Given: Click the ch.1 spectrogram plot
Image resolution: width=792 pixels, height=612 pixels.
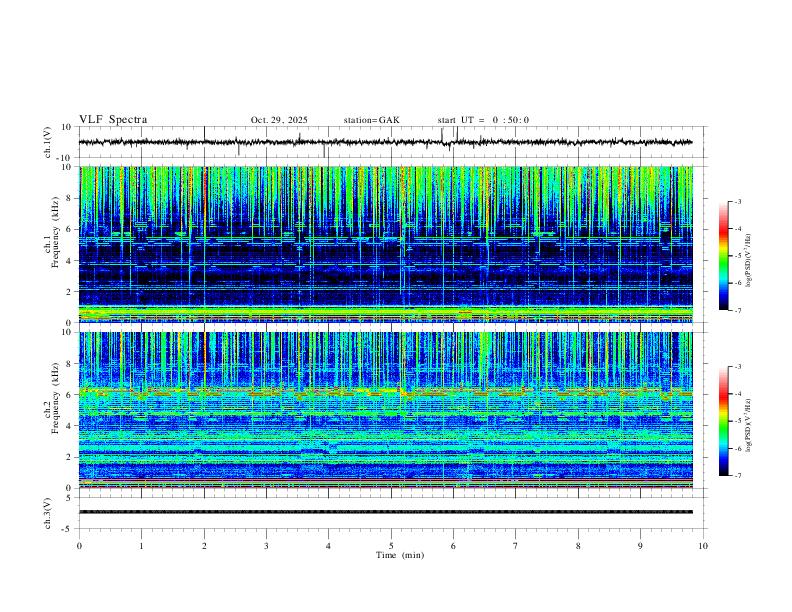Looking at the screenshot, I should 386,244.
